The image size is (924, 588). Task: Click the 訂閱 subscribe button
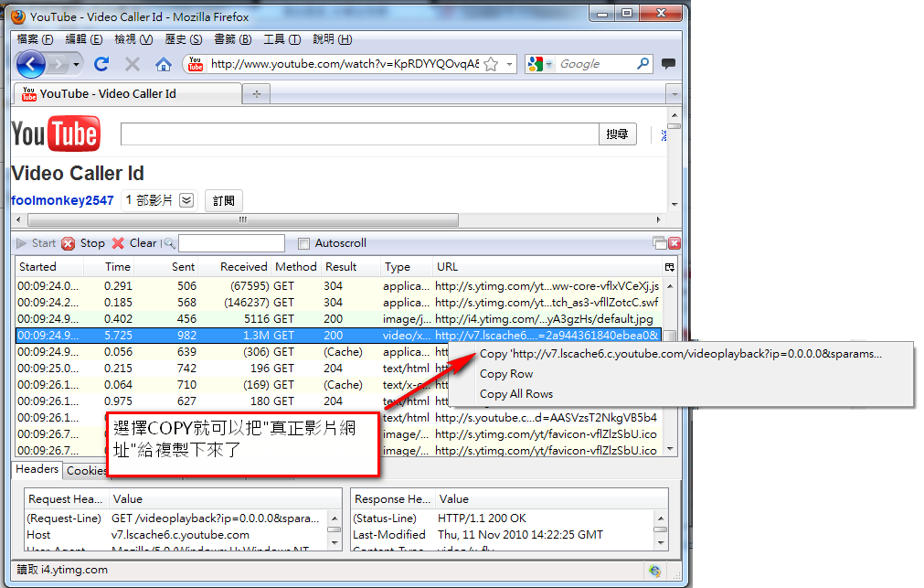223,200
